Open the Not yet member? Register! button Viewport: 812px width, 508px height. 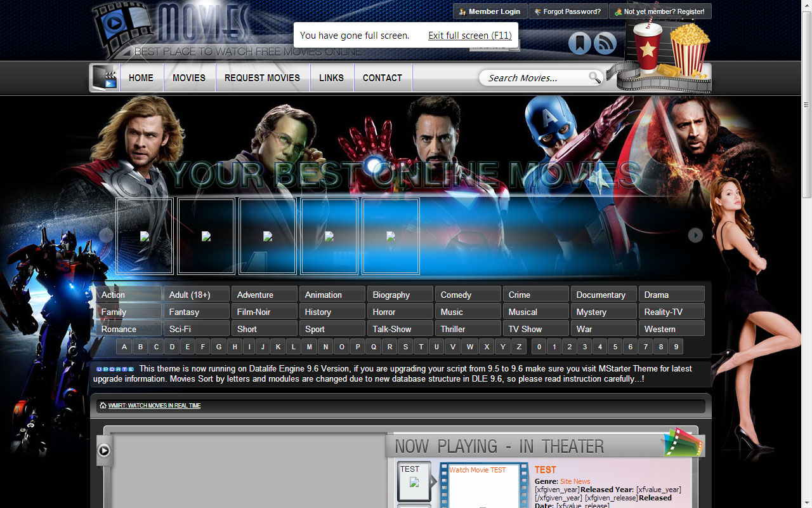click(660, 11)
